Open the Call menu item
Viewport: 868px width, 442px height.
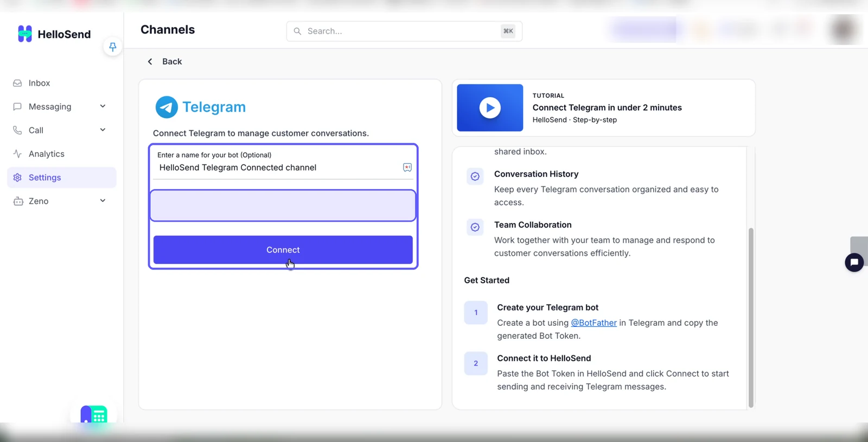(36, 130)
